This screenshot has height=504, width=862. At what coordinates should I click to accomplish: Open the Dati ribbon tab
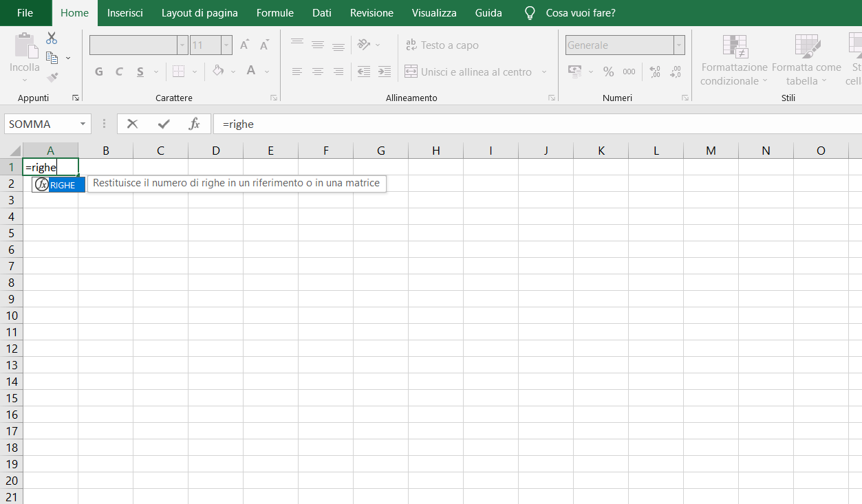click(x=321, y=12)
